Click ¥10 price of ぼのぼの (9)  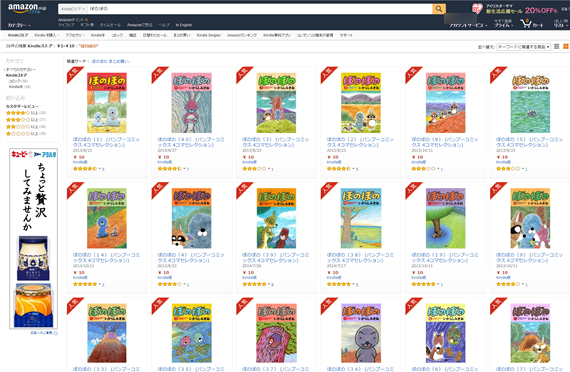[502, 272]
